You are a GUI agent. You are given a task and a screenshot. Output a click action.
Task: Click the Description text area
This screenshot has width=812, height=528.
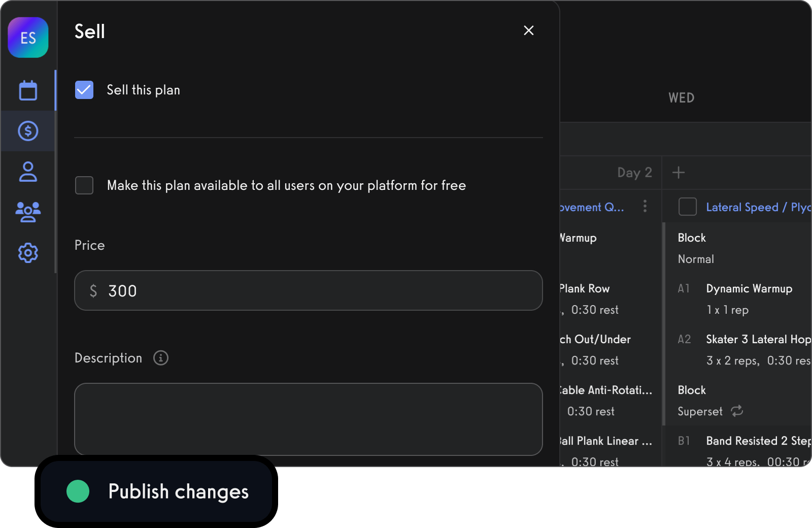click(308, 419)
